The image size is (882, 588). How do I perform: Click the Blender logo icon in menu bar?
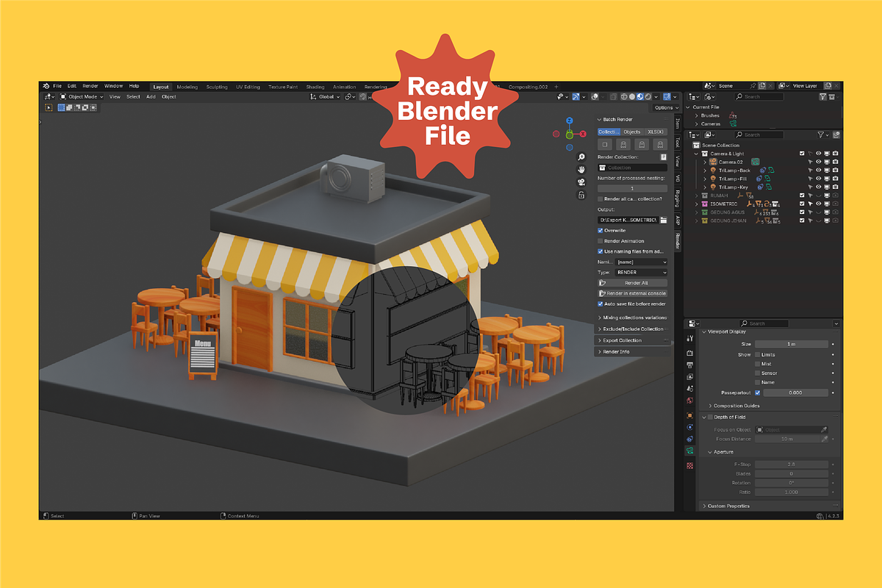(x=46, y=86)
